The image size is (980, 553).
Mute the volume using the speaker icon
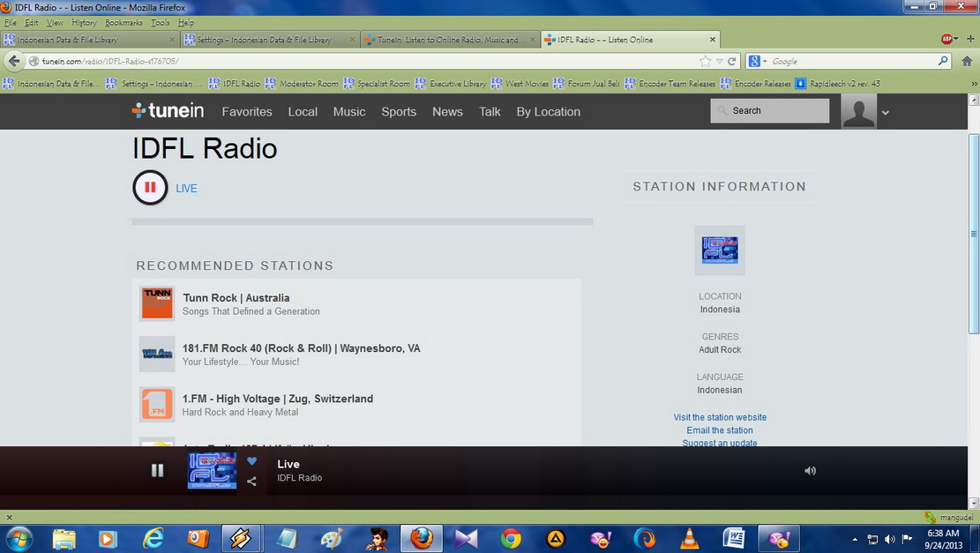coord(810,470)
